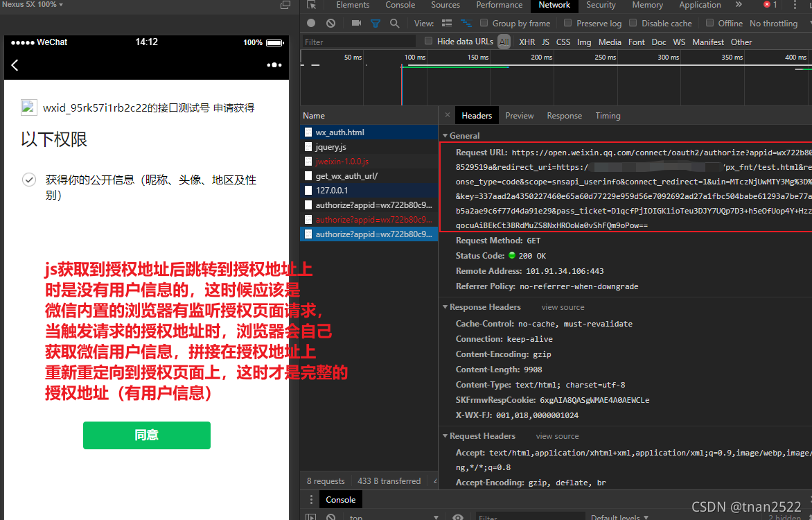This screenshot has height=520, width=812.
Task: Check the Offline checkbox
Action: [709, 23]
